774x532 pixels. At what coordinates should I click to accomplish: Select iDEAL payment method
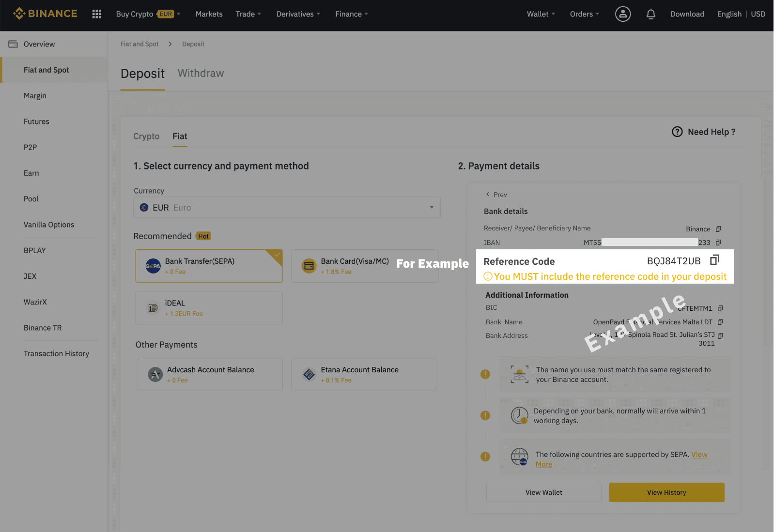coord(209,308)
